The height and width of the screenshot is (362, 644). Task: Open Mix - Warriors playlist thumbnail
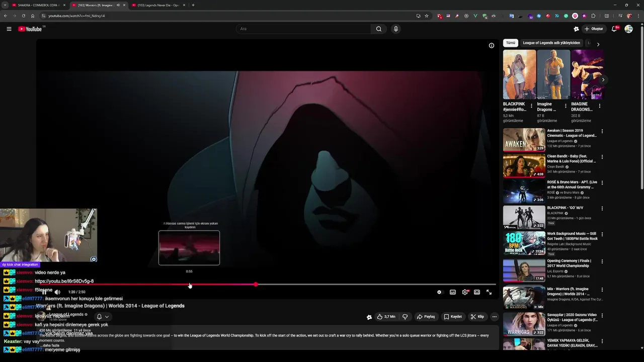524,297
